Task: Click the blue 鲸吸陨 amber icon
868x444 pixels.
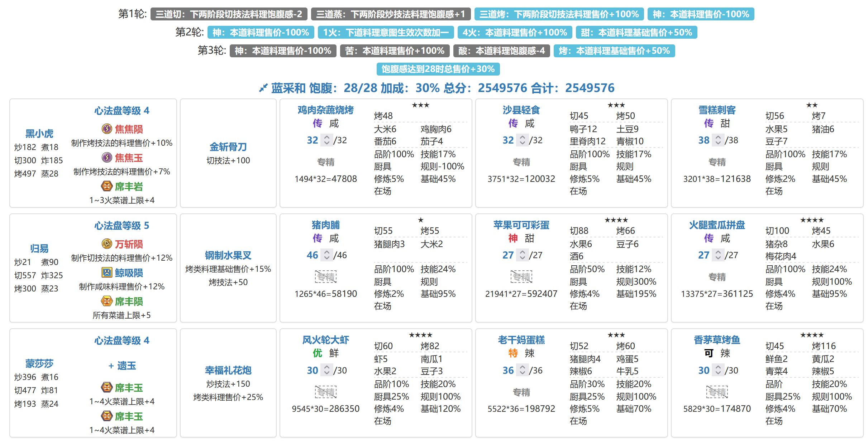Action: 107,272
